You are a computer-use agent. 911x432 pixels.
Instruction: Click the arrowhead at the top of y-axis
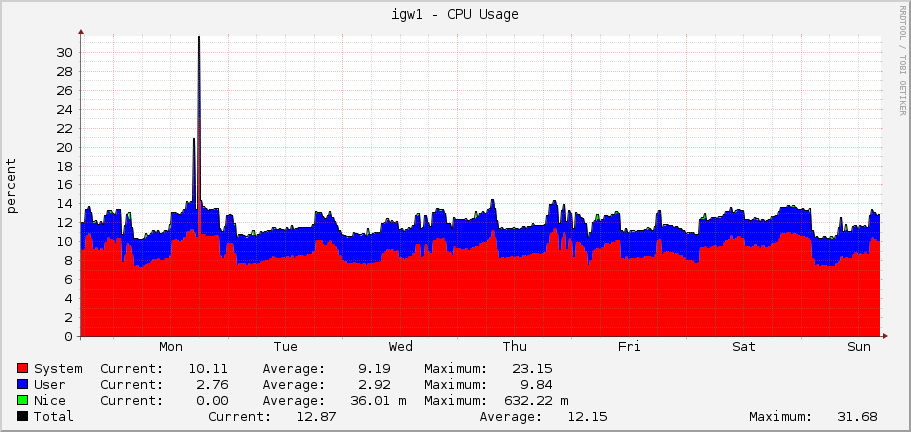pyautogui.click(x=81, y=31)
